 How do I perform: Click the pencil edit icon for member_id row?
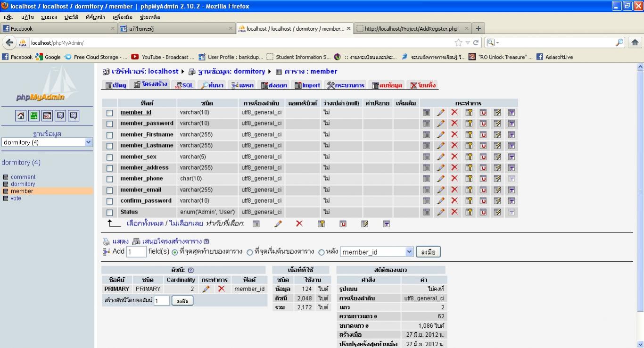coord(440,112)
